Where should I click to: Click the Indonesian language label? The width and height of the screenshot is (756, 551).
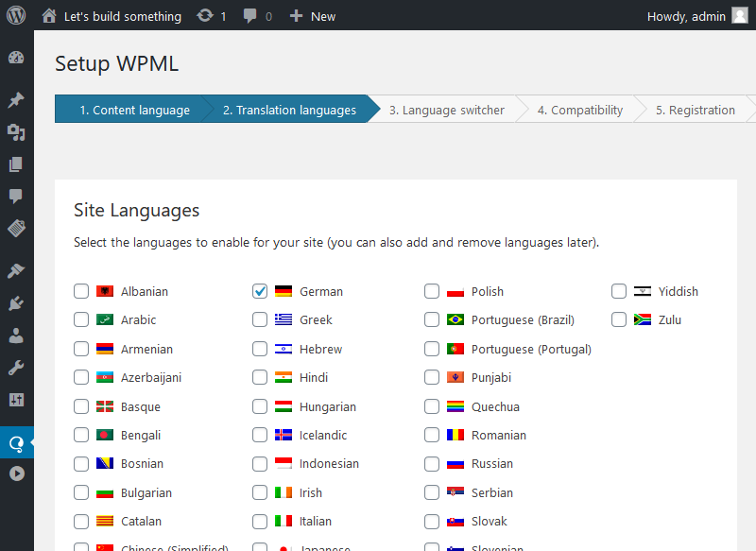tap(329, 464)
